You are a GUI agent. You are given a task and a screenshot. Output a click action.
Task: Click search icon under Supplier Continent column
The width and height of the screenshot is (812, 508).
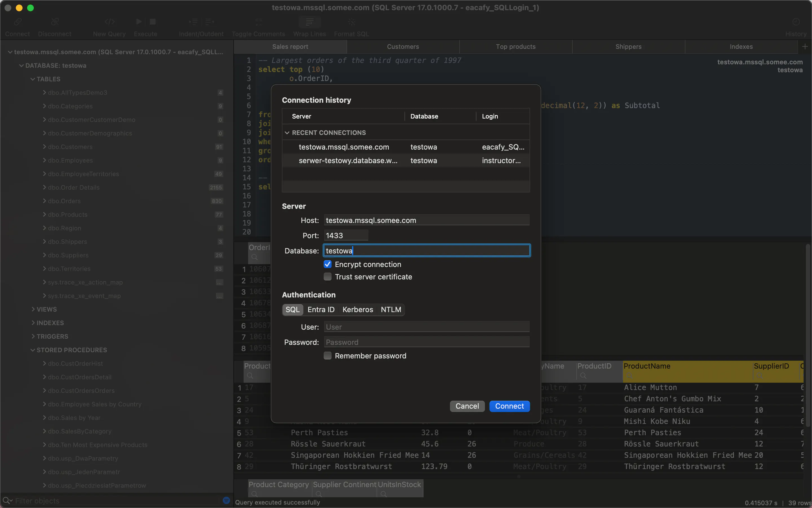click(x=319, y=494)
